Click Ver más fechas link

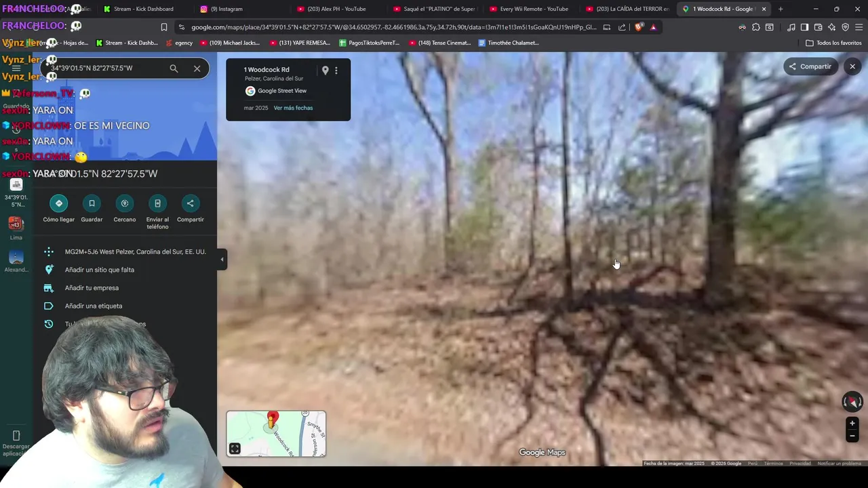tap(293, 108)
